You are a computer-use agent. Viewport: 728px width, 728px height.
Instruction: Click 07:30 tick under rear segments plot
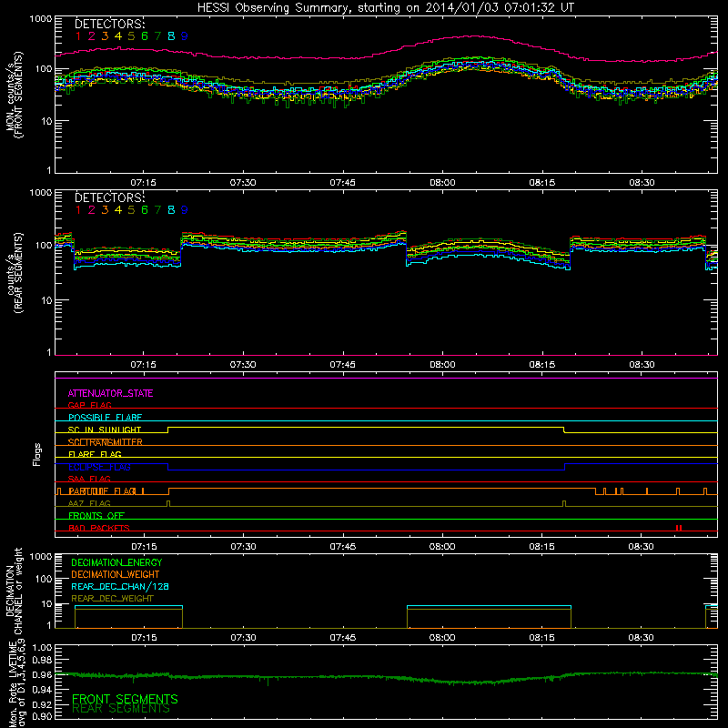[x=243, y=365]
